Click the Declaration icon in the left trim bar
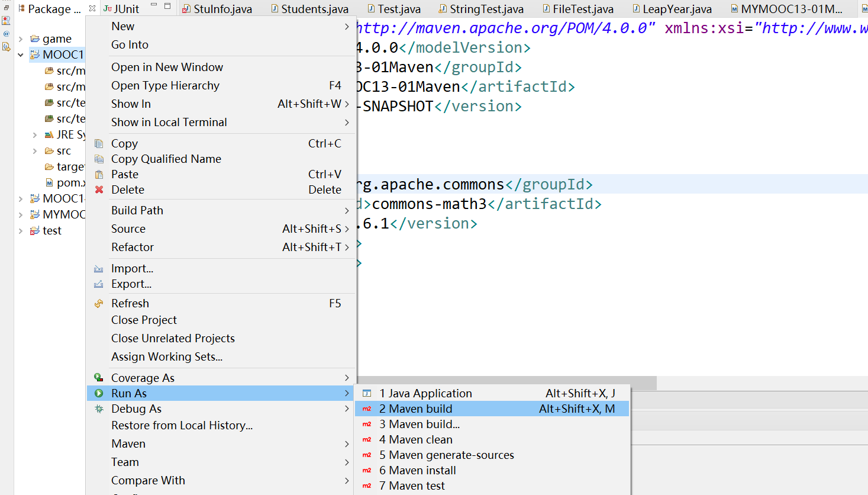This screenshot has width=868, height=495. point(7,47)
